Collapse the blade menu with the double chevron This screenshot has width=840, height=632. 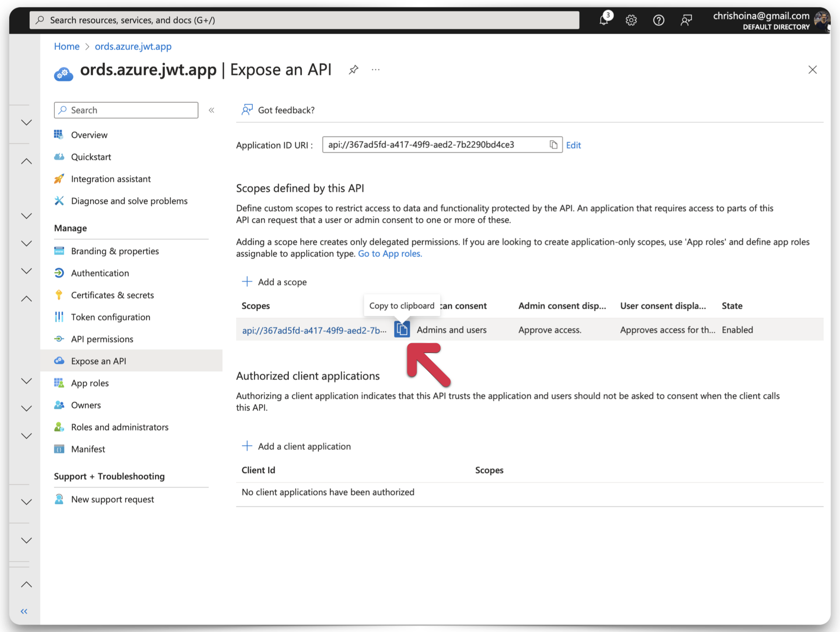(212, 110)
